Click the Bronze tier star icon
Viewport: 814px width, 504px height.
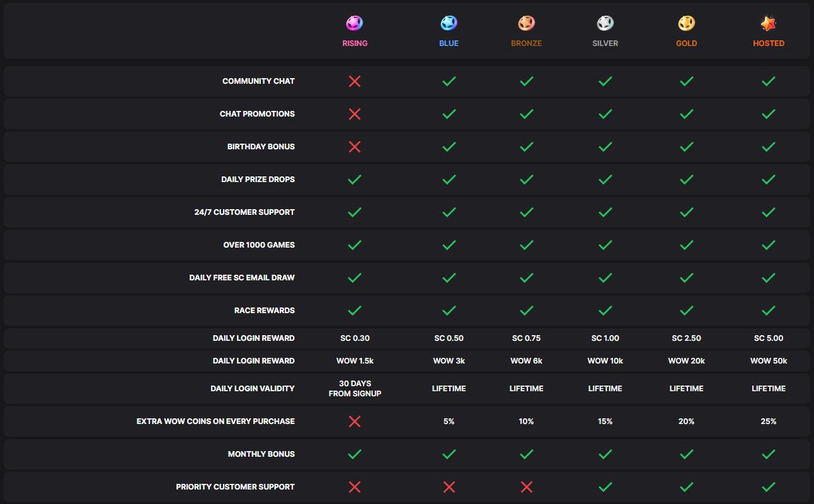coord(527,23)
